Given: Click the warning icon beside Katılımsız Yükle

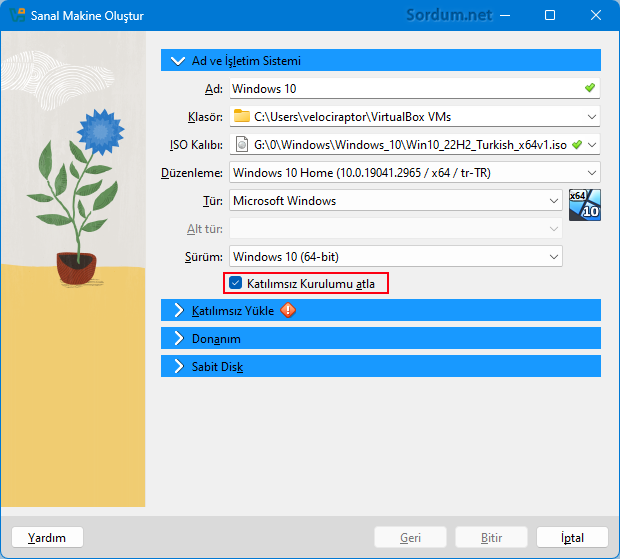Looking at the screenshot, I should pos(288,310).
